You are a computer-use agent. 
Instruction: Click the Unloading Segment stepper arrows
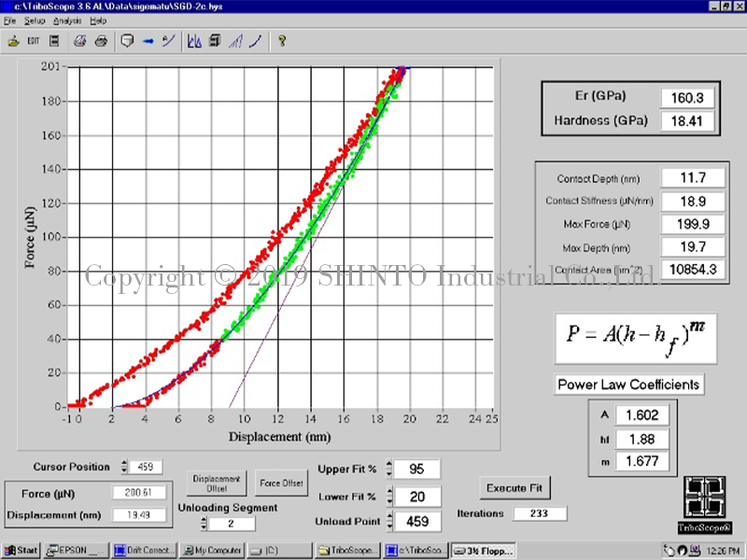[x=204, y=524]
